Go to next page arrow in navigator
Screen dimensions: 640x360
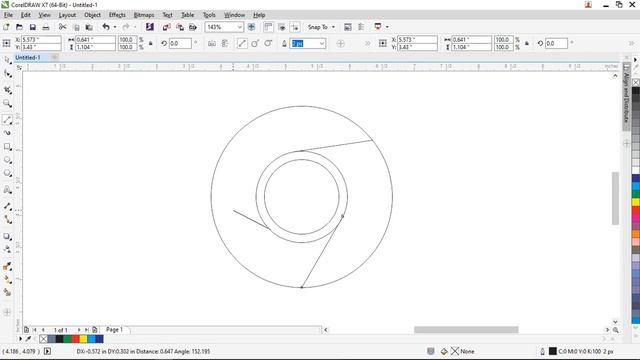79,329
